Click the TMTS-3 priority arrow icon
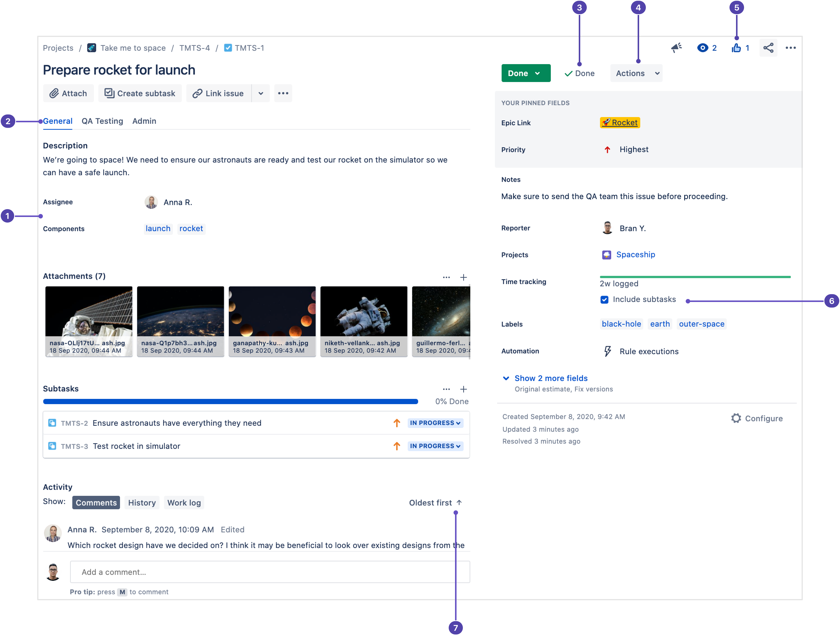The width and height of the screenshot is (840, 636). [x=397, y=446]
